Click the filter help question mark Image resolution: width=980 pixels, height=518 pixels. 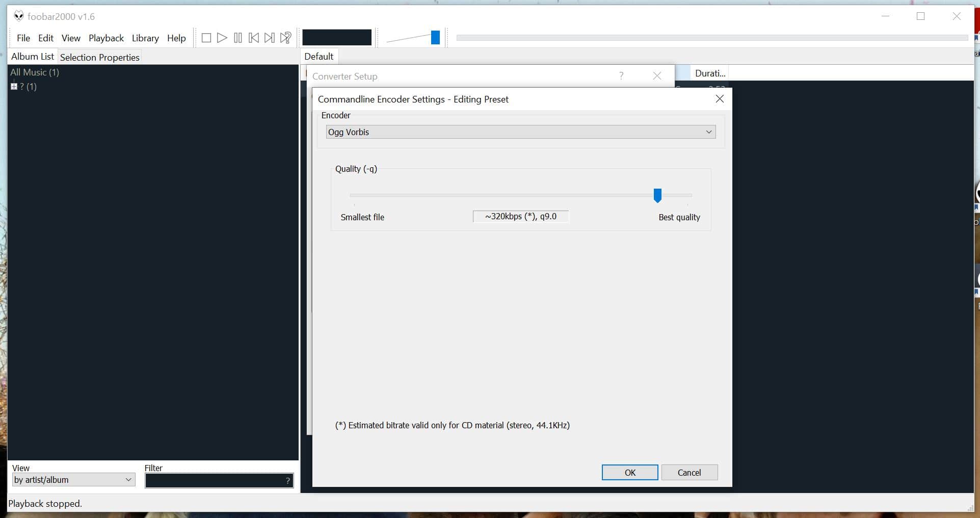[288, 480]
